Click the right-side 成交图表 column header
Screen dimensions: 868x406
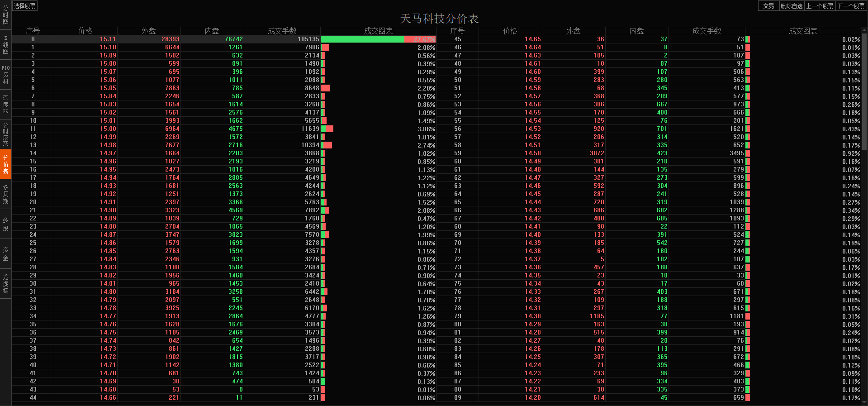click(803, 31)
